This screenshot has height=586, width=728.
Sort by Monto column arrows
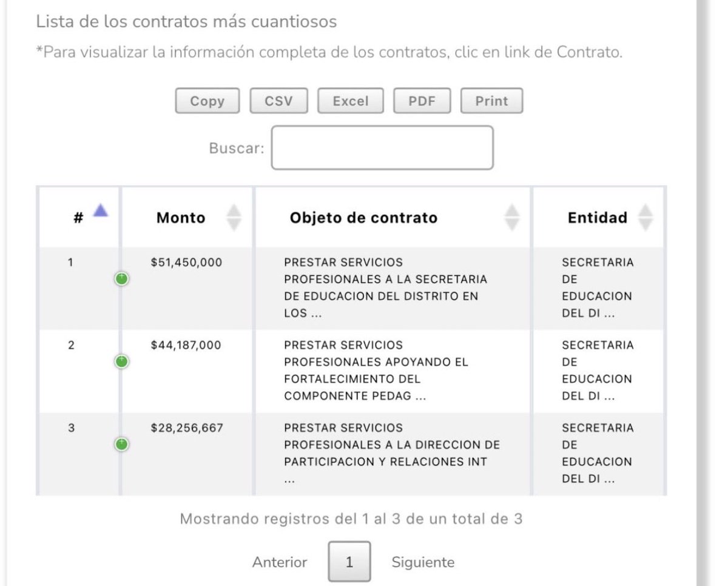(234, 218)
